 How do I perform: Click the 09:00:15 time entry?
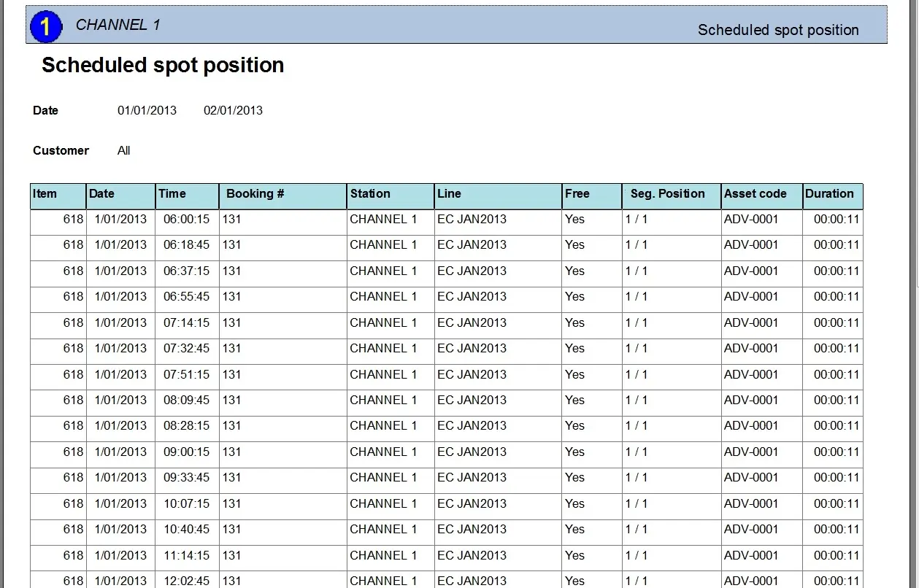click(x=186, y=452)
